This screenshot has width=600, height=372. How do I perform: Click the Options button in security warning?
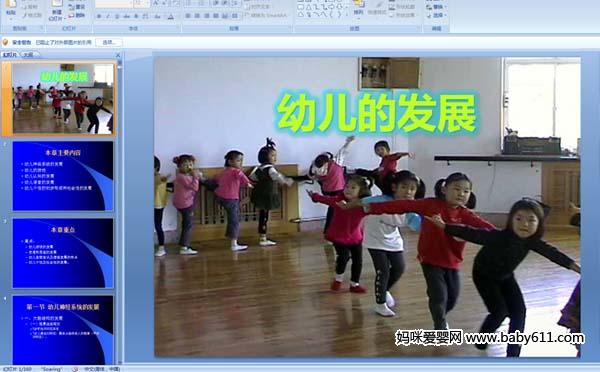[109, 42]
